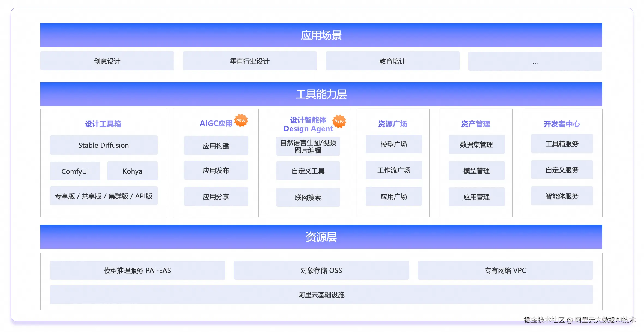Open 应用构建 under AIGC应用

[x=216, y=146]
